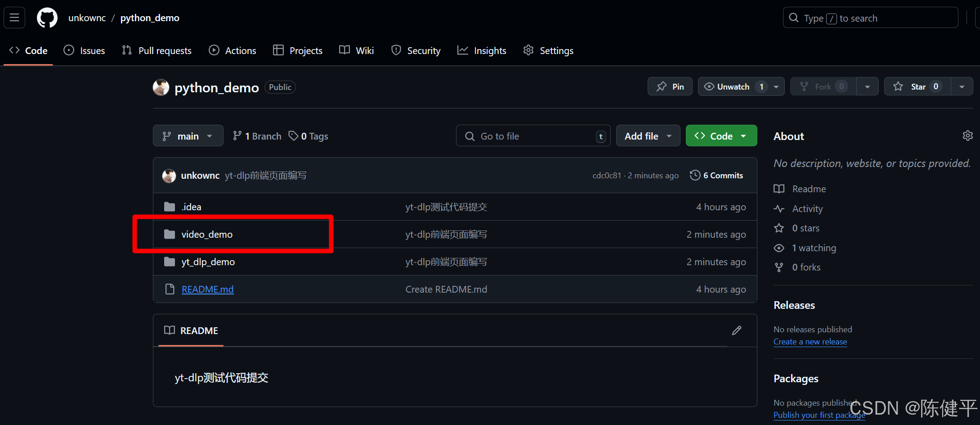This screenshot has width=980, height=425.
Task: Open unkownc author link in latest commit row
Action: coord(200,176)
